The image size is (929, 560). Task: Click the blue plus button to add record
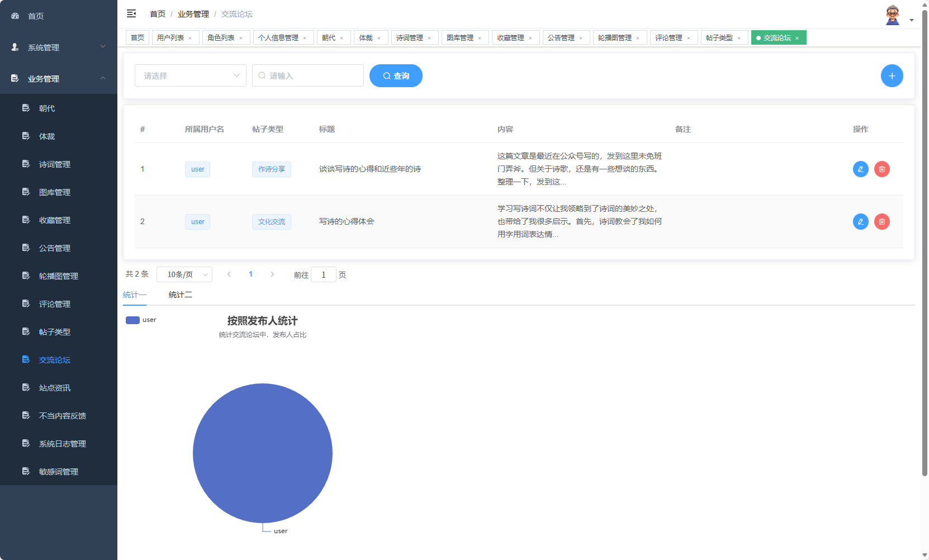892,75
